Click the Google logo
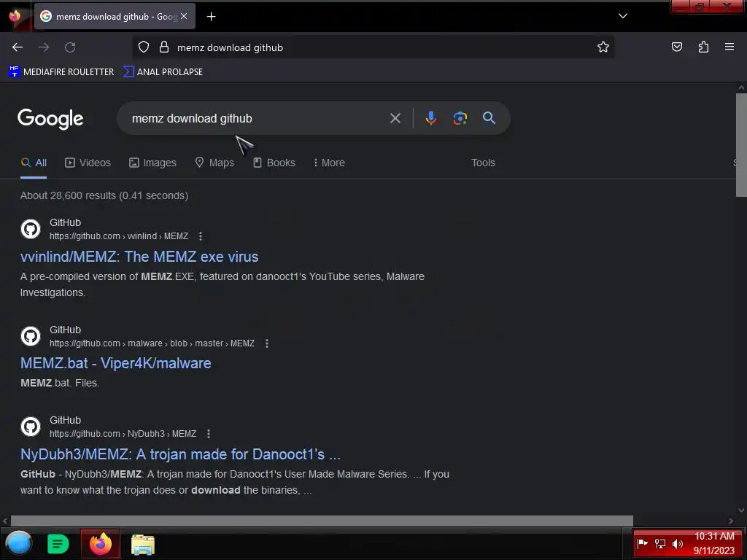747x560 pixels. 50,119
